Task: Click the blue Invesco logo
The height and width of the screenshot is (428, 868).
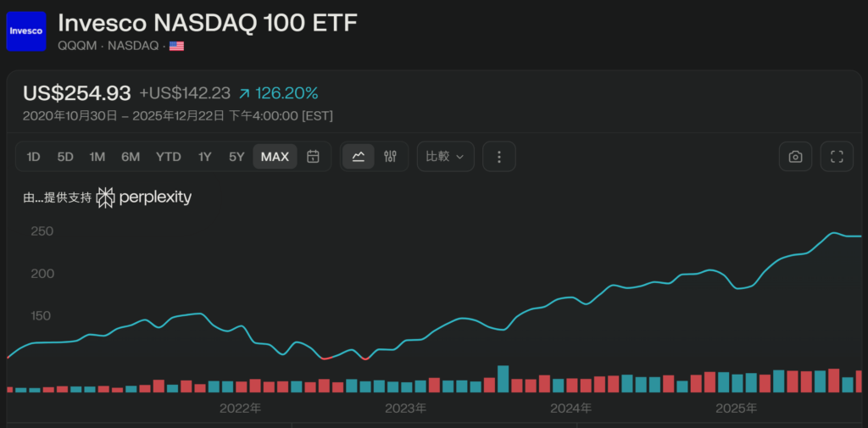Action: (25, 31)
